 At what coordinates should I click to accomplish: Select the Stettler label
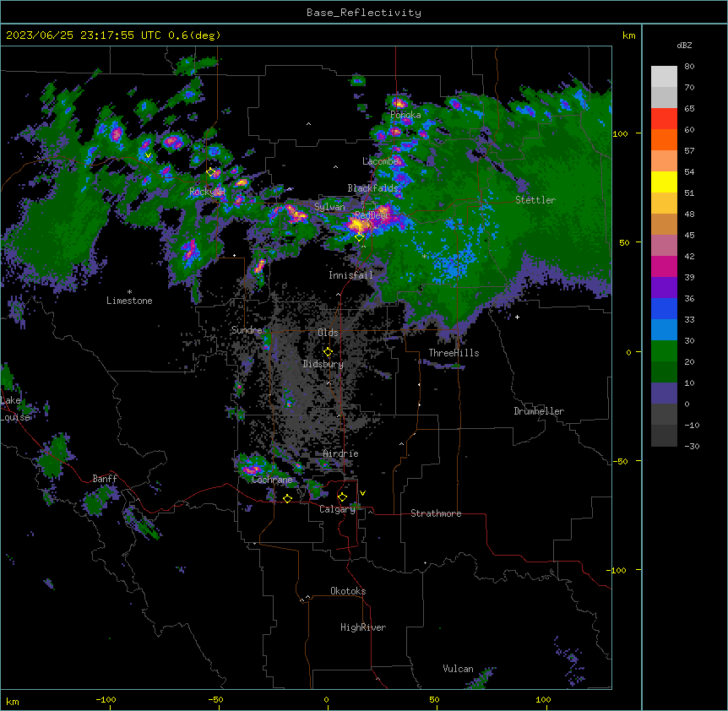(535, 200)
